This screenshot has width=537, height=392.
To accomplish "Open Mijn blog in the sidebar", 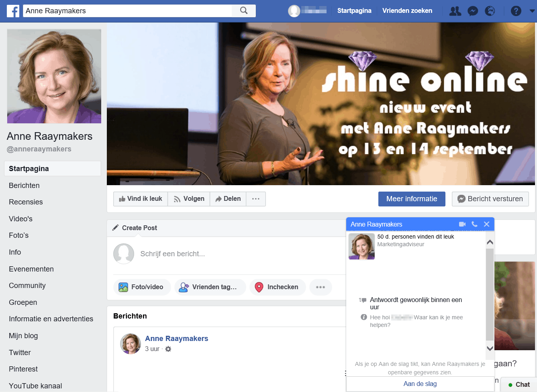I will pyautogui.click(x=23, y=336).
